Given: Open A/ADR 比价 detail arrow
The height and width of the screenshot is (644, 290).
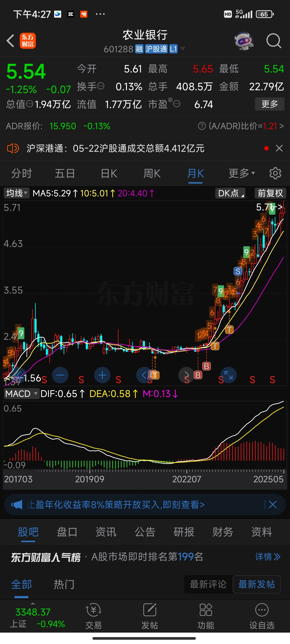Looking at the screenshot, I should pyautogui.click(x=282, y=126).
